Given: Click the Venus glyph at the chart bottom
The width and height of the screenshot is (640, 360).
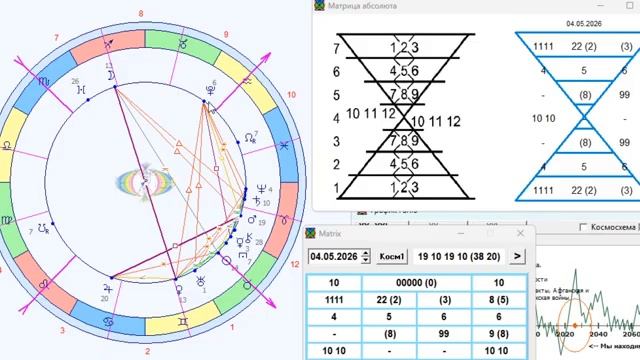Looking at the screenshot, I should [x=179, y=290].
